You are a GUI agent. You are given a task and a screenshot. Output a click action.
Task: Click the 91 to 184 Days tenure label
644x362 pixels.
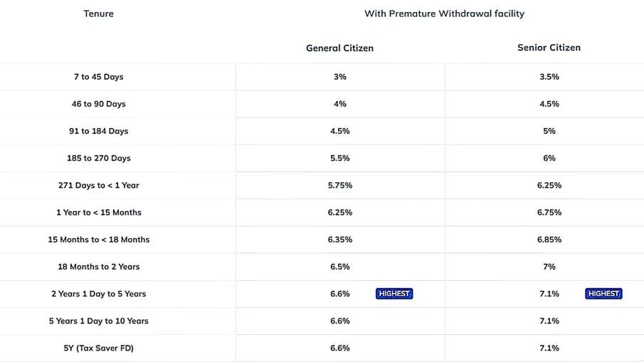pos(98,131)
